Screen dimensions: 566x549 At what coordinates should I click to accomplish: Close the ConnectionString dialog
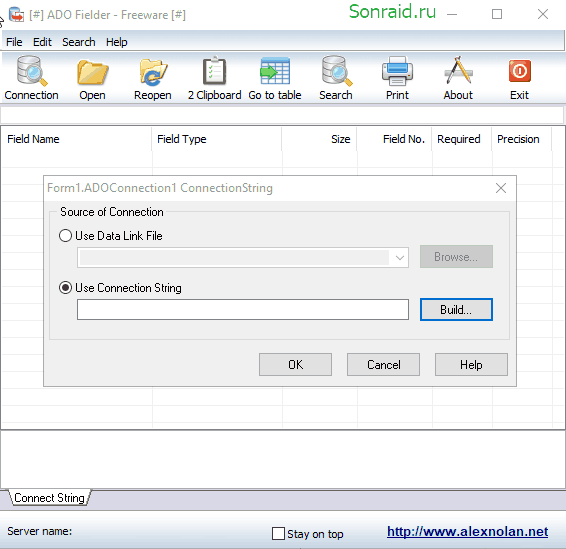pyautogui.click(x=501, y=188)
